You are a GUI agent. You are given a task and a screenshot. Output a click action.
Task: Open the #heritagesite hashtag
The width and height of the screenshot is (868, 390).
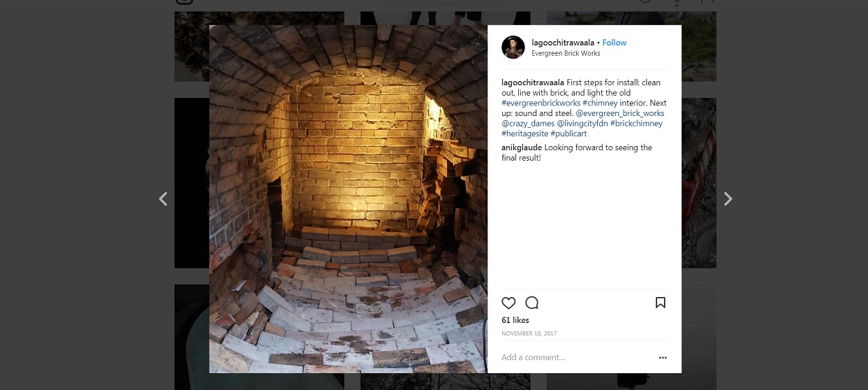tap(524, 133)
